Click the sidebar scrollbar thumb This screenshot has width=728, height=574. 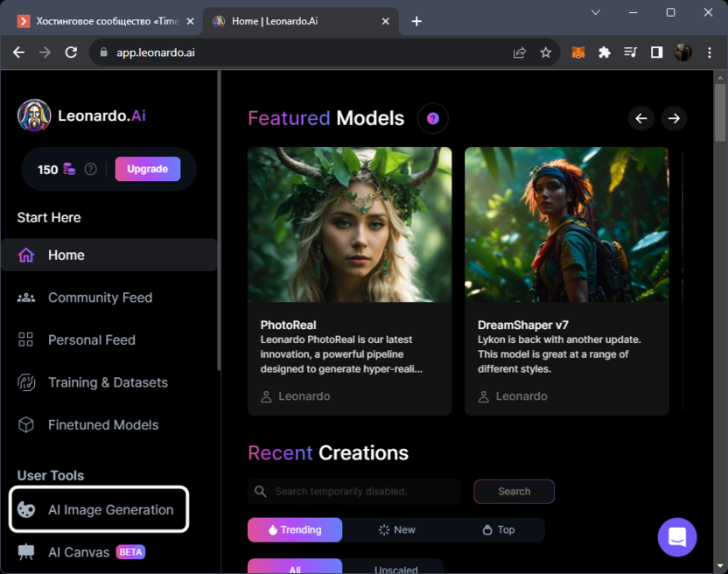219,220
